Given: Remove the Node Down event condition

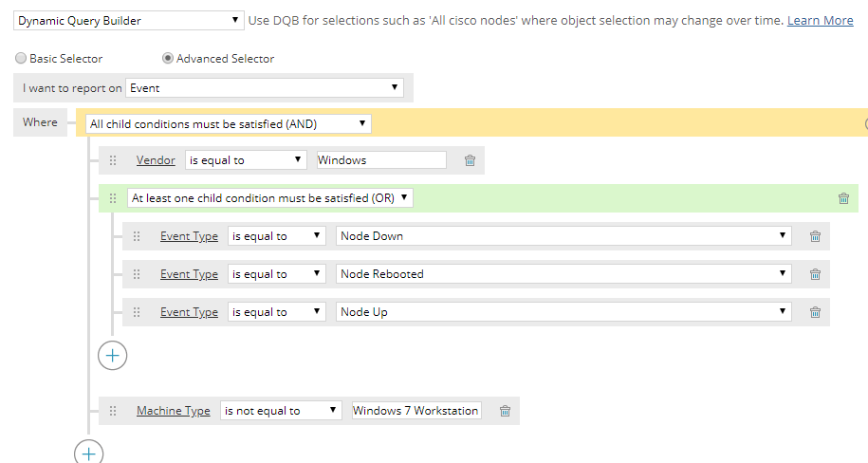Looking at the screenshot, I should (815, 236).
